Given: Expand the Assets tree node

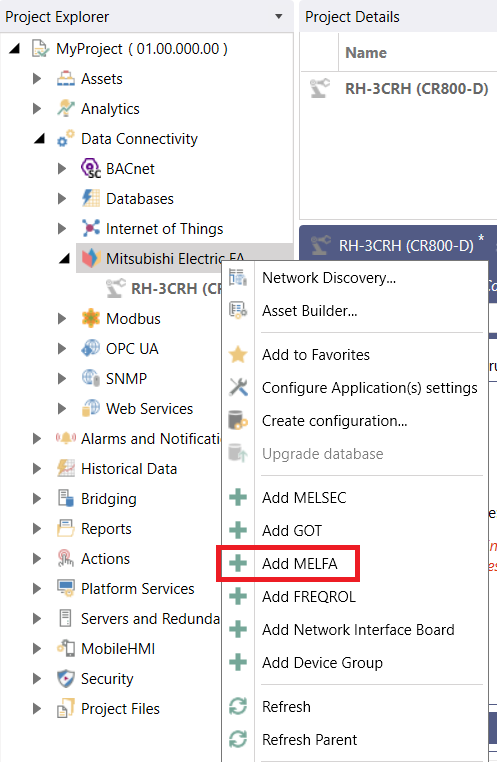Looking at the screenshot, I should point(37,79).
